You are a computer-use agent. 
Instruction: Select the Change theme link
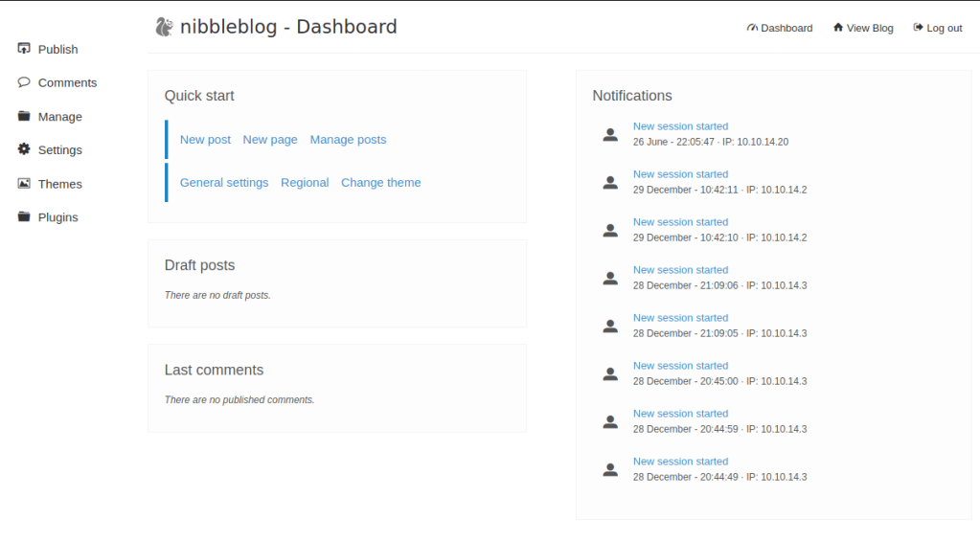[380, 183]
